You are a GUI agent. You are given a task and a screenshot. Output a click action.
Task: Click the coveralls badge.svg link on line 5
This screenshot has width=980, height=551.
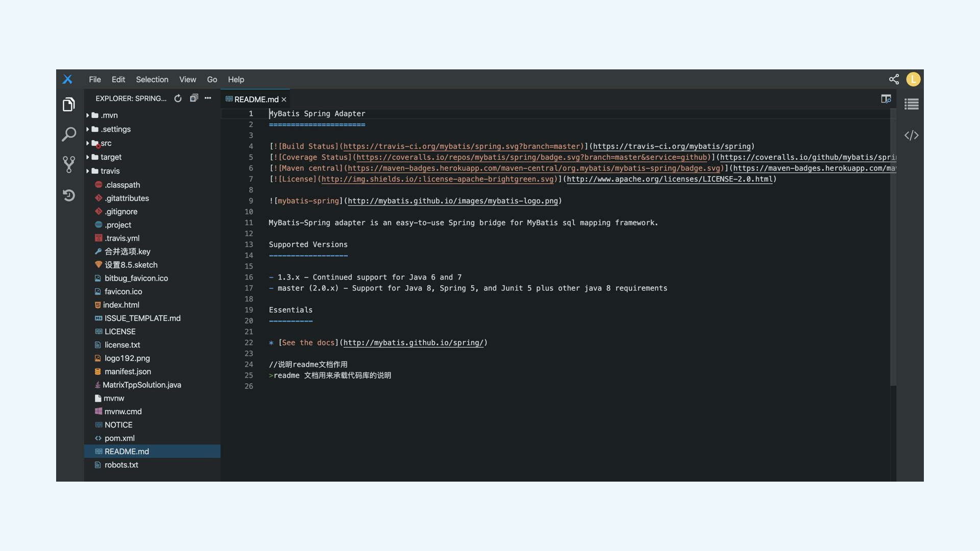pyautogui.click(x=532, y=157)
